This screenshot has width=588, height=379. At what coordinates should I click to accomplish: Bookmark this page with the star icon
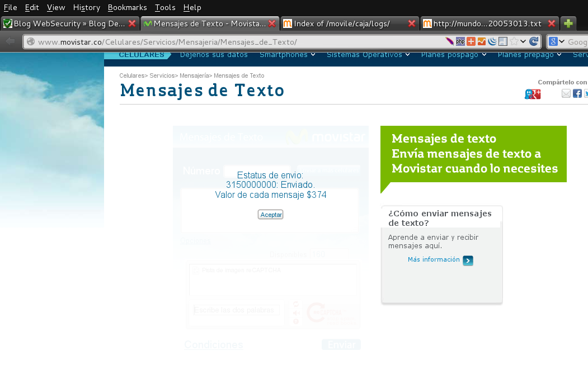point(514,41)
